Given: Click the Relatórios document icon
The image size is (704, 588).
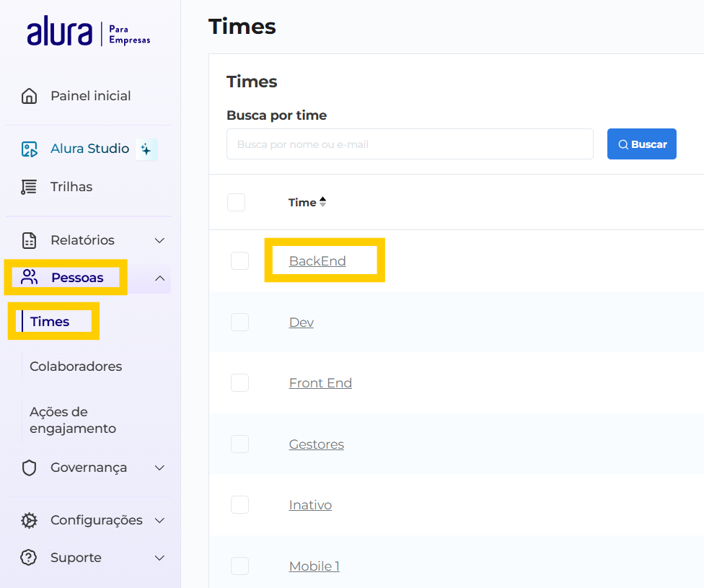Looking at the screenshot, I should tap(29, 240).
